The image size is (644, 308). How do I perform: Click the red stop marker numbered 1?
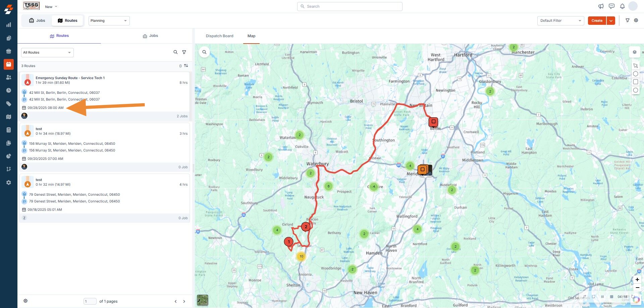pos(288,241)
